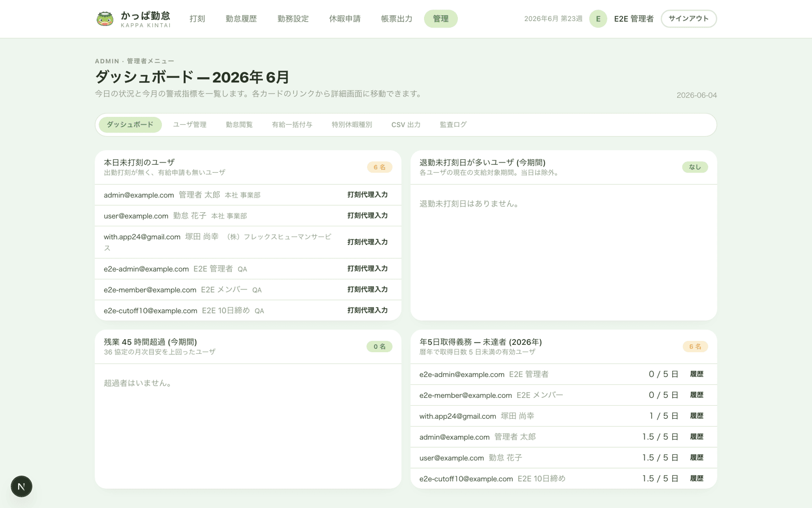Click the サインアウト button
Image resolution: width=812 pixels, height=508 pixels.
(689, 19)
